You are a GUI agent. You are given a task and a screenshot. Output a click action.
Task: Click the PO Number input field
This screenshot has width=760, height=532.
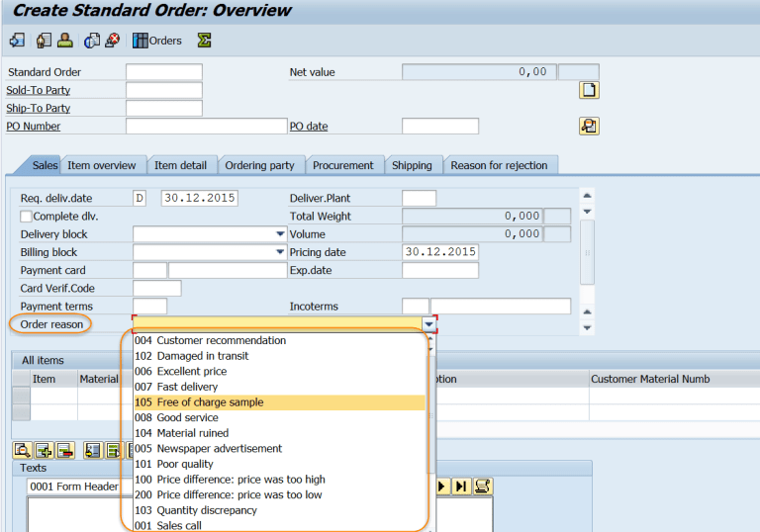(205, 126)
